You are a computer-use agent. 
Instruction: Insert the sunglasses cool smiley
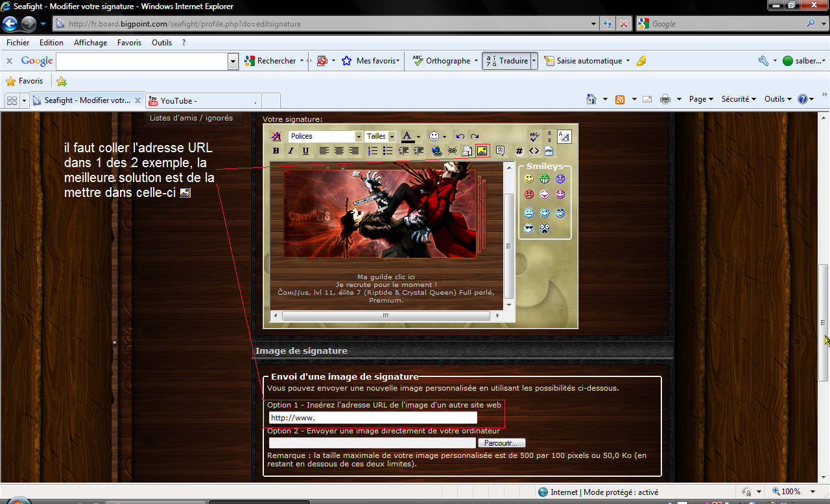529,228
